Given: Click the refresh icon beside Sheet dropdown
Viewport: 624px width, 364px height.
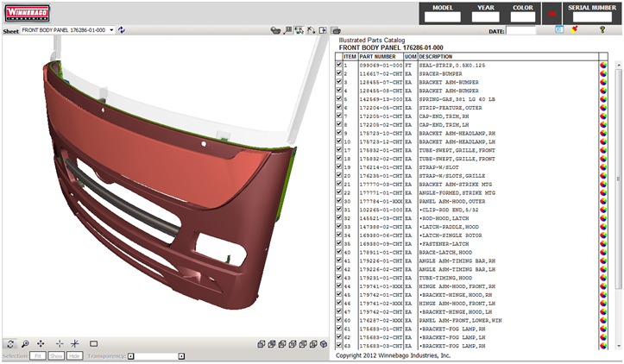Looking at the screenshot, I should pos(122,30).
